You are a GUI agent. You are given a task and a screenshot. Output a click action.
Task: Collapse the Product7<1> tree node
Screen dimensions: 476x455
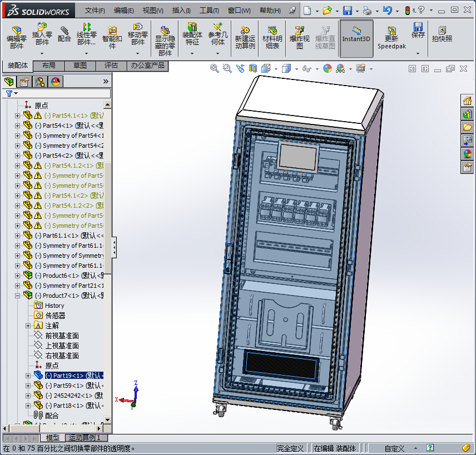click(17, 296)
